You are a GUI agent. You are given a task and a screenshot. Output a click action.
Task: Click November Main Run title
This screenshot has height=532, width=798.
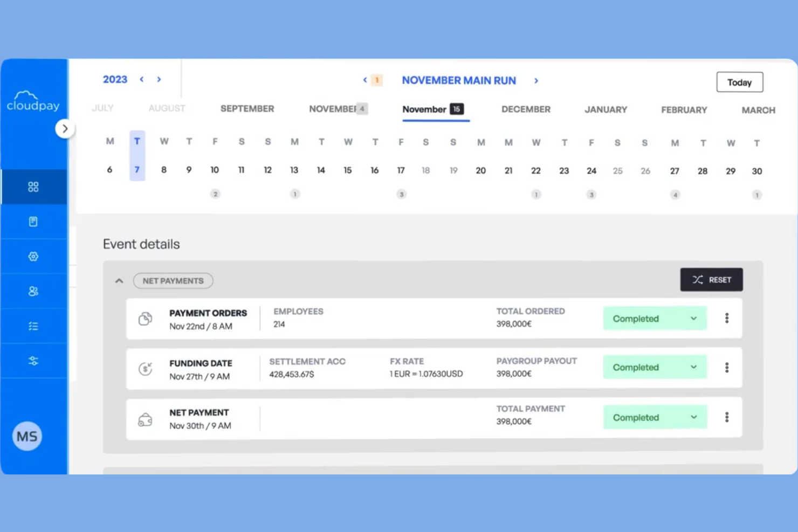point(459,80)
